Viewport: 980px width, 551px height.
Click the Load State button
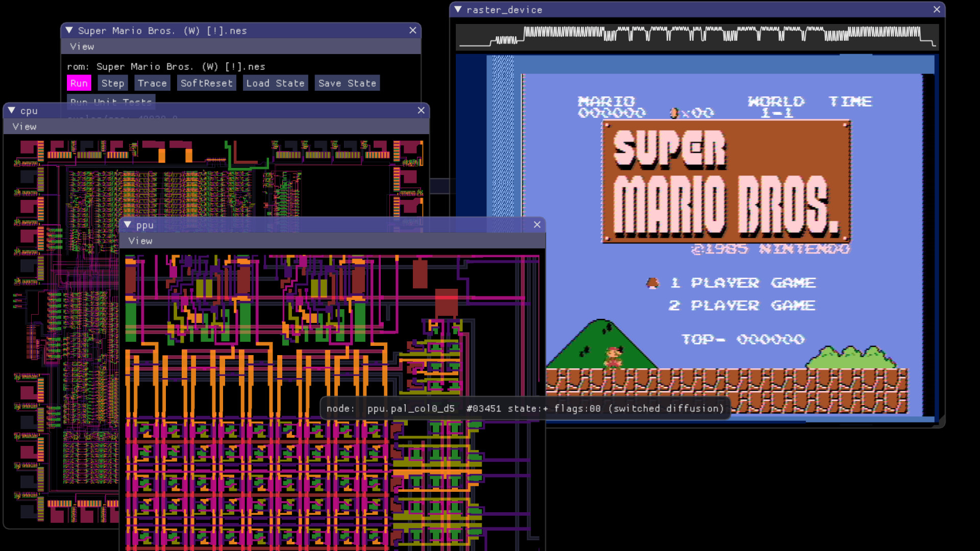276,83
